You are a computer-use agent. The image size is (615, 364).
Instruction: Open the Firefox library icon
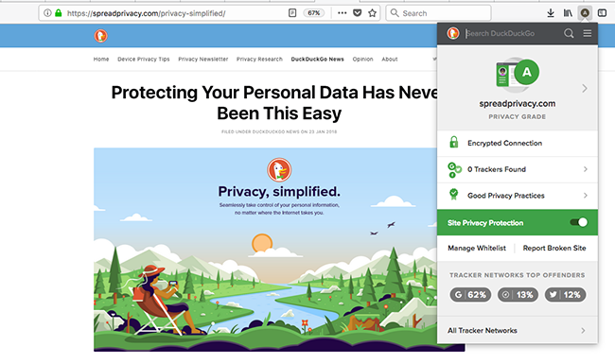[568, 13]
